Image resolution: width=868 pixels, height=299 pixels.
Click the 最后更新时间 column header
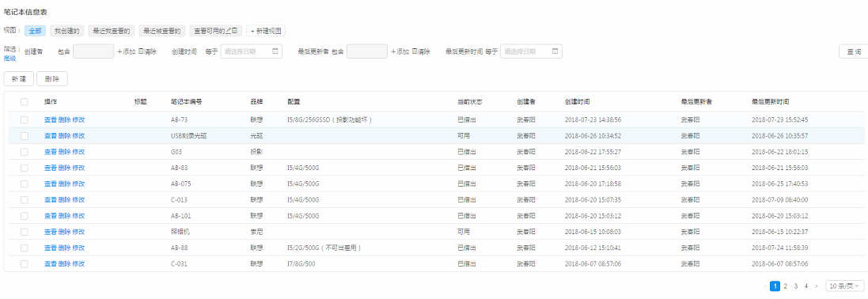click(x=770, y=102)
